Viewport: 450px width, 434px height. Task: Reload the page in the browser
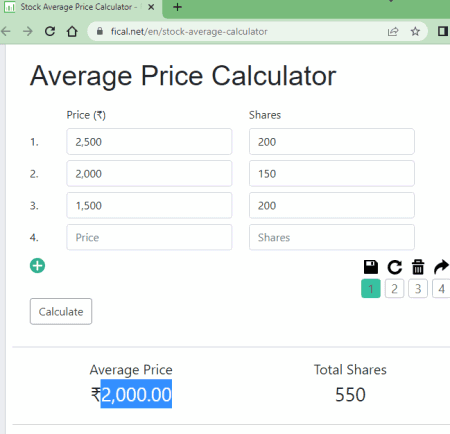(x=50, y=31)
